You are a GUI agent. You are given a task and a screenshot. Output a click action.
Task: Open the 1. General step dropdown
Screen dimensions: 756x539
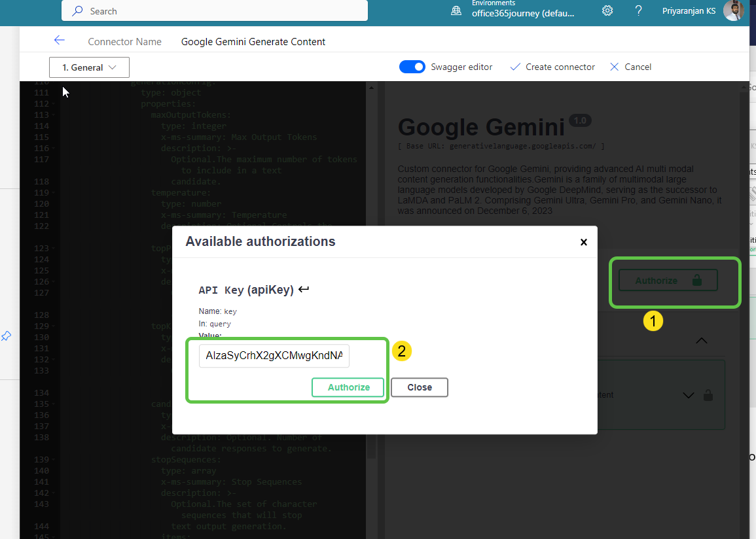point(89,67)
